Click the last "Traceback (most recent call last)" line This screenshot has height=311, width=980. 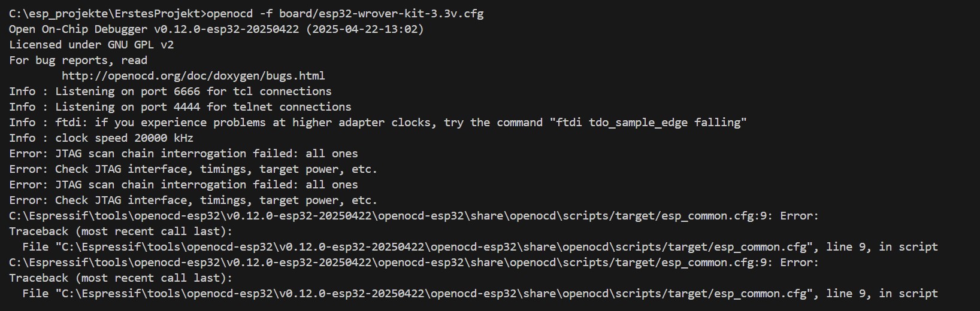click(x=120, y=278)
